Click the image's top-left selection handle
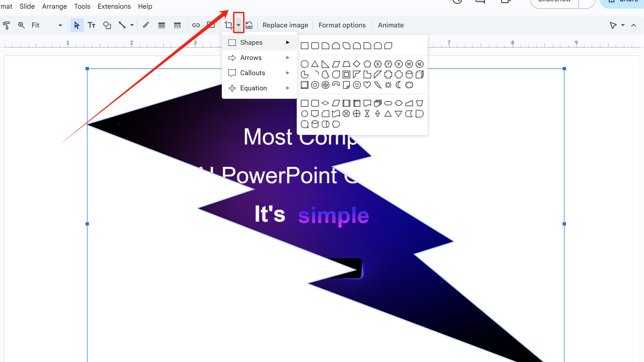Viewport: 644px width, 362px height. [87, 69]
